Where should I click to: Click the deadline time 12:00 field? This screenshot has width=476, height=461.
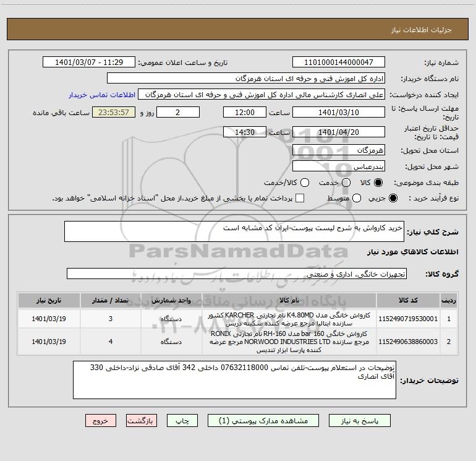pos(245,112)
